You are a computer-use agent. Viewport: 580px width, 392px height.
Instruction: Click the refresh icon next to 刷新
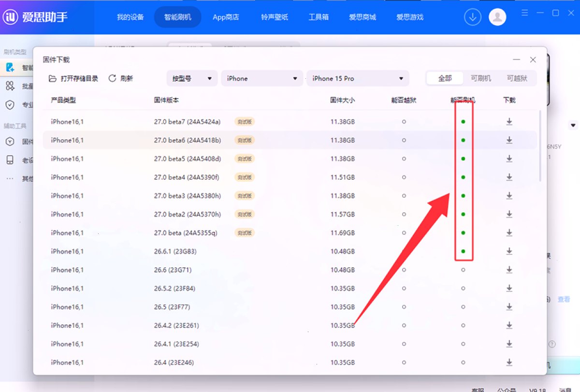point(112,78)
